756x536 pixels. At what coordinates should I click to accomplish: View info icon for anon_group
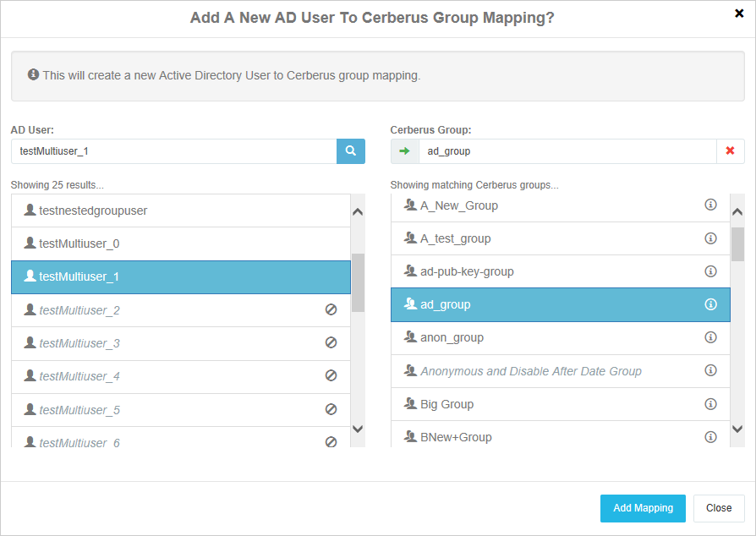tap(710, 337)
